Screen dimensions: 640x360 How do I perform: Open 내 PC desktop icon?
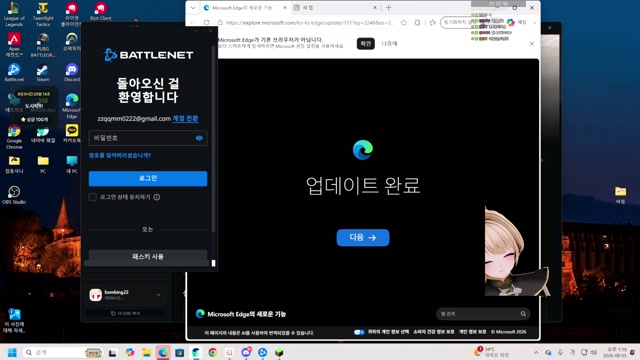(72, 164)
